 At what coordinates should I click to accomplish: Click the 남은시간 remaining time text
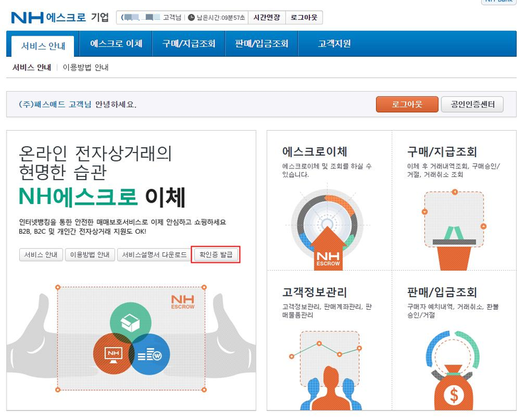pos(221,18)
